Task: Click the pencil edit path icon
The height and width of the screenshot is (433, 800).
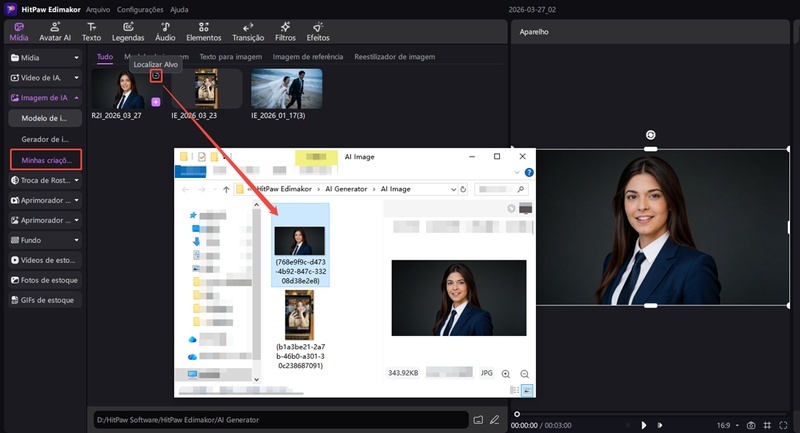Action: (497, 419)
